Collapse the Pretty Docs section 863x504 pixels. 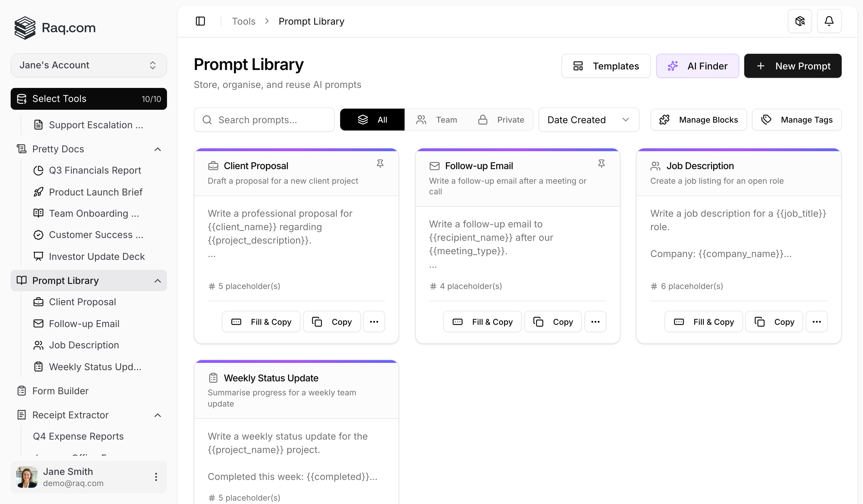tap(157, 149)
